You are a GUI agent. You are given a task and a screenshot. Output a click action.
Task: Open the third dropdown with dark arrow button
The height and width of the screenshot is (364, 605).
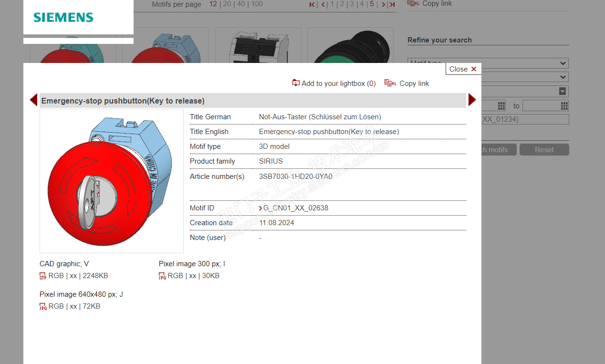pyautogui.click(x=563, y=91)
